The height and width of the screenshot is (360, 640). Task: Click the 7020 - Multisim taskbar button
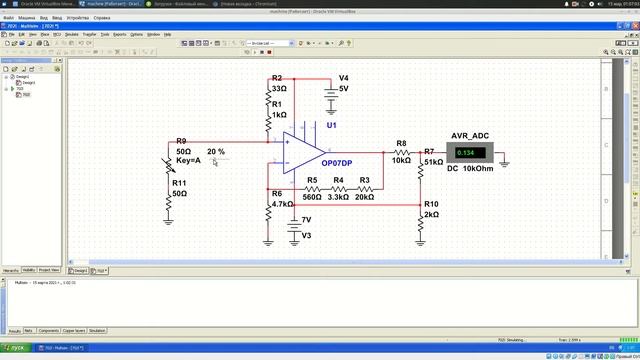point(61,348)
